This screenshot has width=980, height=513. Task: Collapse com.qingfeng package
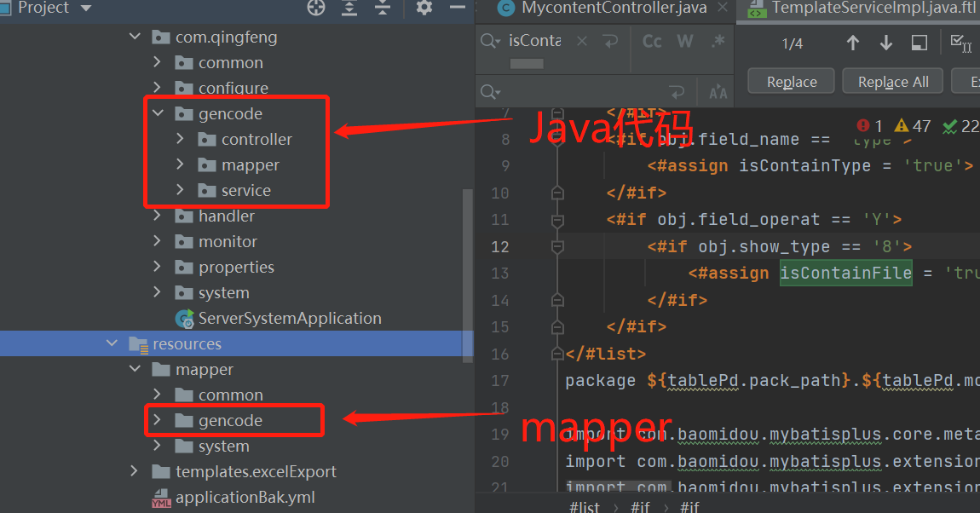pos(135,37)
